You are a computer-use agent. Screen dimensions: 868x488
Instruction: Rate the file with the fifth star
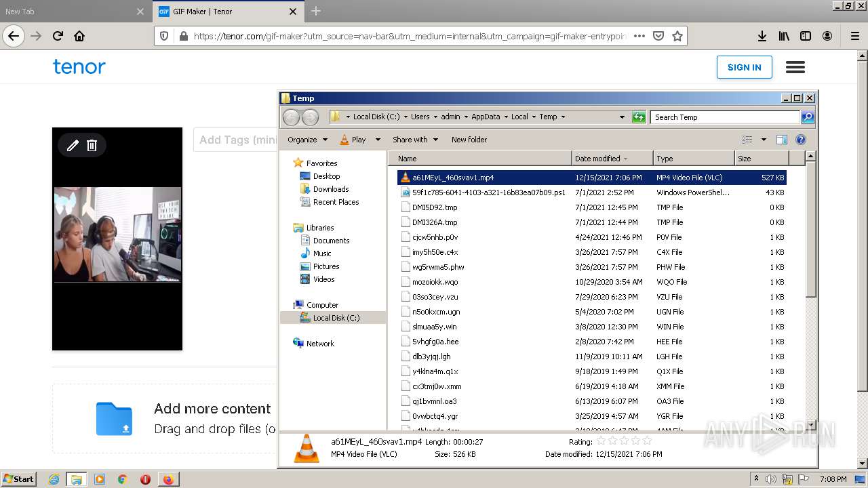point(647,441)
